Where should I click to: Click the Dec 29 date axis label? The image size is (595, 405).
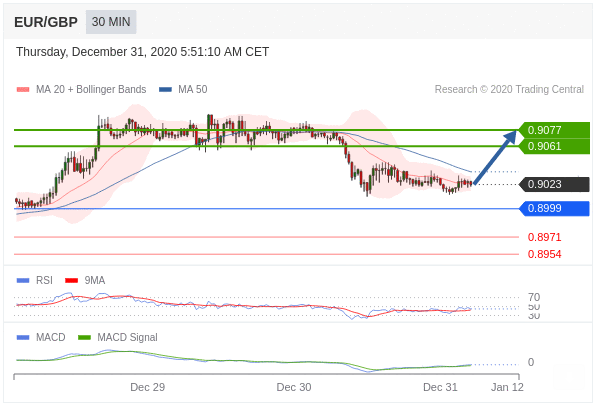pyautogui.click(x=147, y=387)
